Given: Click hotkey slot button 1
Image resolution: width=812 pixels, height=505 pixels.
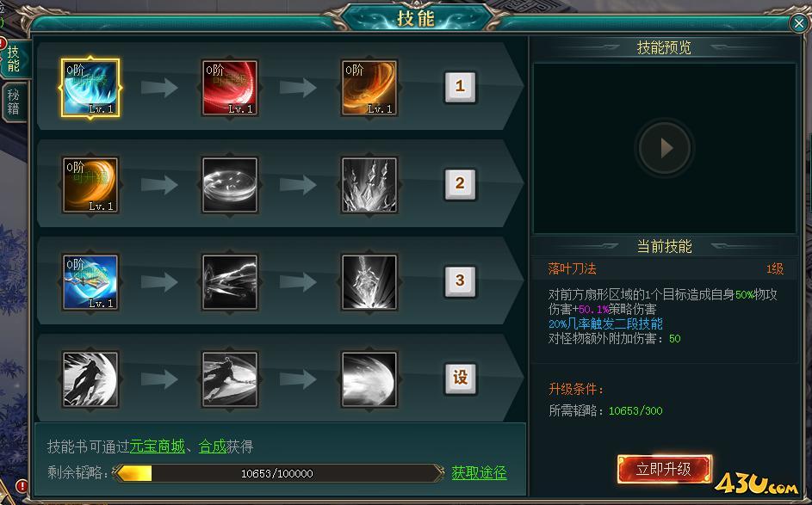Looking at the screenshot, I should (460, 87).
